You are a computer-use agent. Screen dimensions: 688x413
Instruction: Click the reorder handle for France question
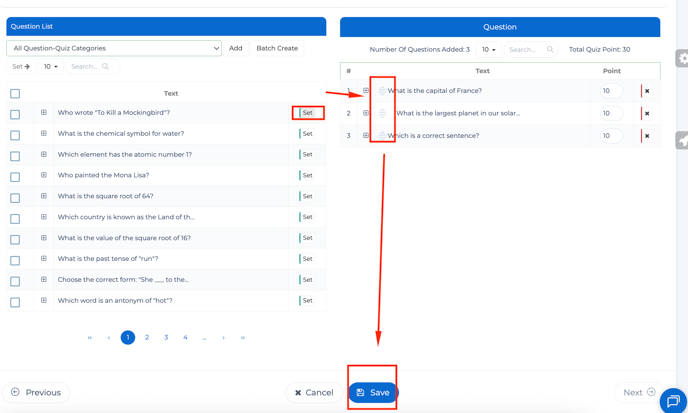tap(382, 91)
